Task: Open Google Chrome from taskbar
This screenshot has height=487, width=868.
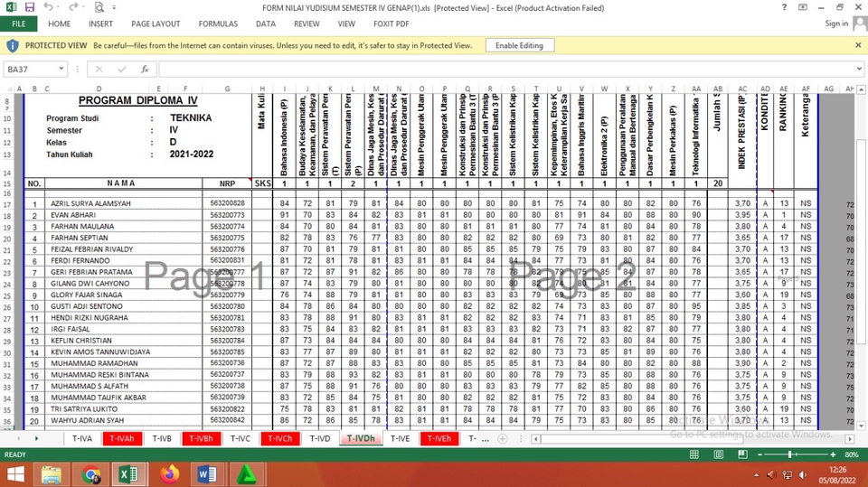Action: [91, 475]
